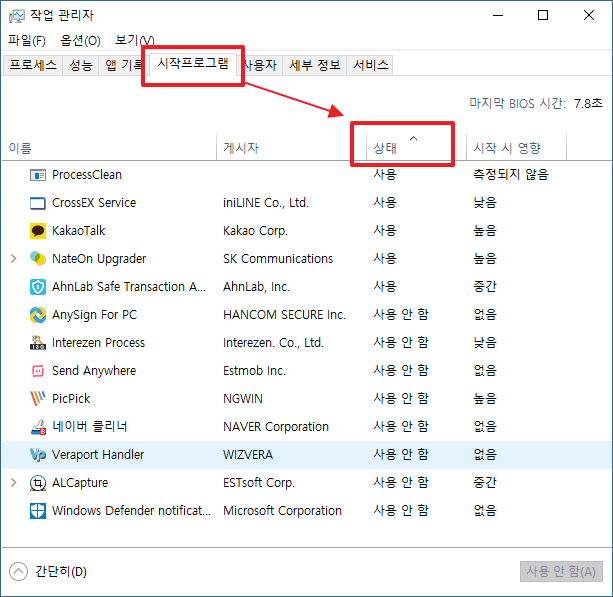
Task: Sort by the 상태 column header
Action: (x=416, y=147)
